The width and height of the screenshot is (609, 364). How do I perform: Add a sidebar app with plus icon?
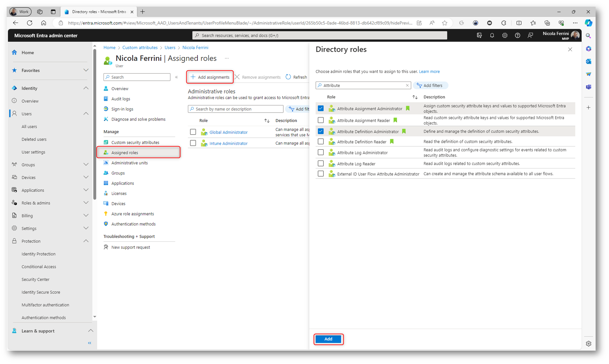pos(588,108)
